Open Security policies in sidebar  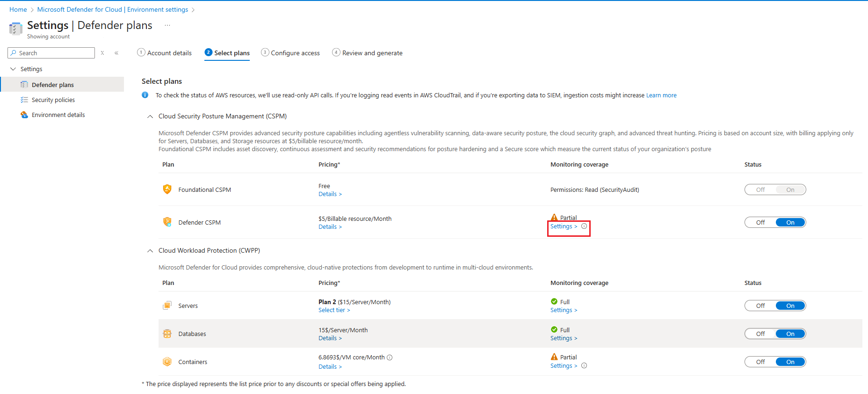(x=62, y=100)
